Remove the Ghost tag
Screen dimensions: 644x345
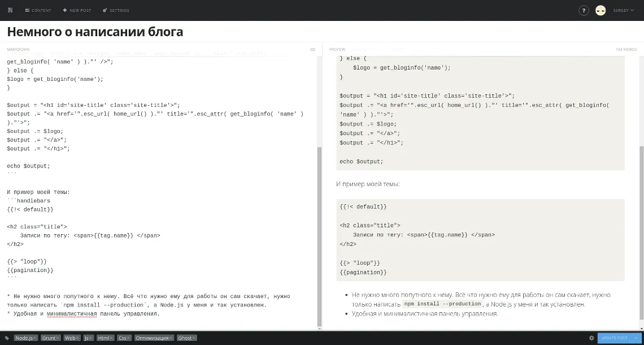click(194, 338)
